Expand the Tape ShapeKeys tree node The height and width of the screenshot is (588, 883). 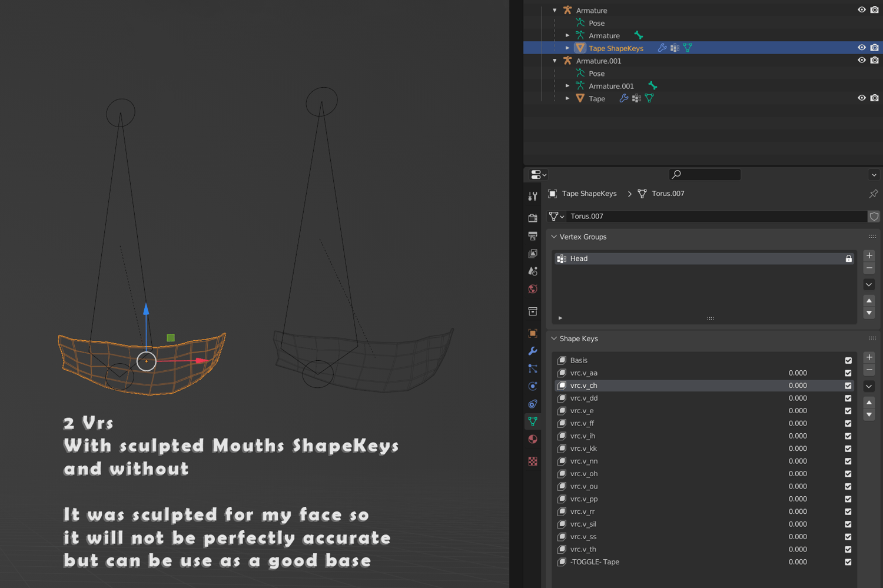click(x=567, y=48)
